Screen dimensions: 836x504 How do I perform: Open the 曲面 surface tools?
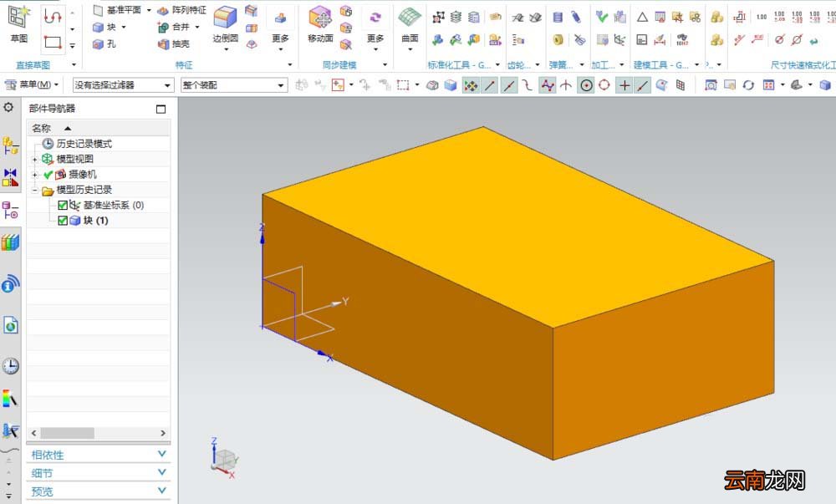tap(410, 24)
